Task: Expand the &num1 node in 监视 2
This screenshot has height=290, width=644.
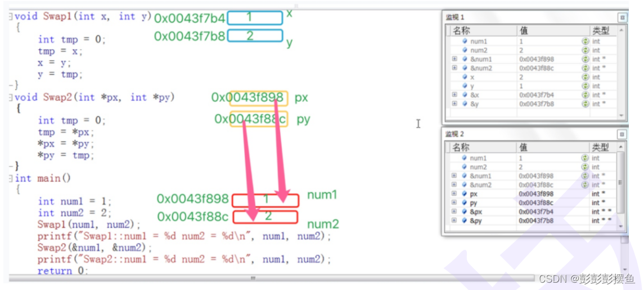Action: click(x=454, y=176)
